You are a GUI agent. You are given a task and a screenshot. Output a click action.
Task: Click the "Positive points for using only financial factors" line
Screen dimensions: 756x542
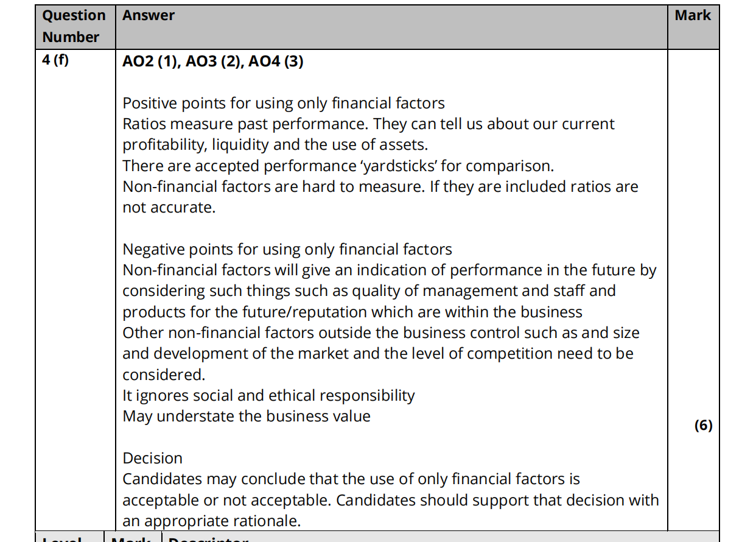click(284, 104)
